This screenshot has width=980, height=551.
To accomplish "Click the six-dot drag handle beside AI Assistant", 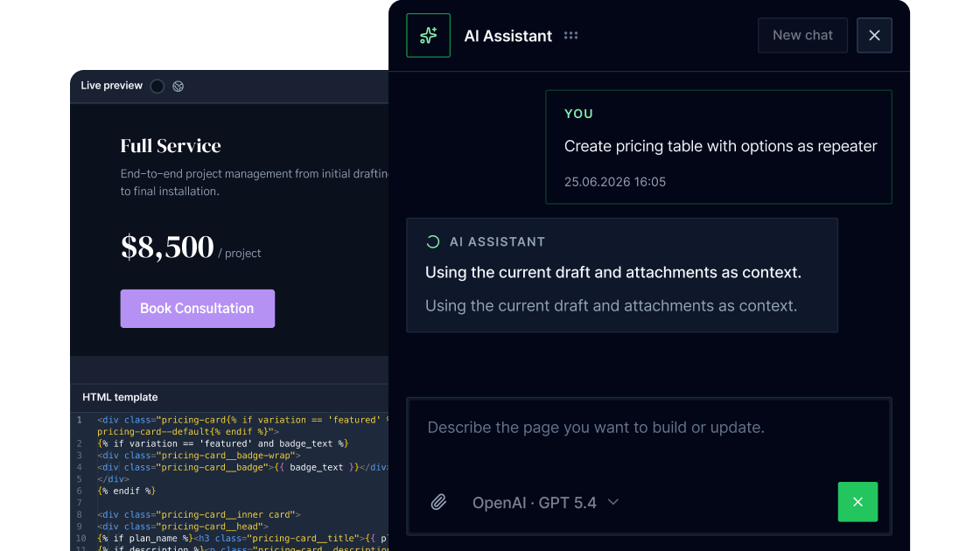I will [570, 36].
